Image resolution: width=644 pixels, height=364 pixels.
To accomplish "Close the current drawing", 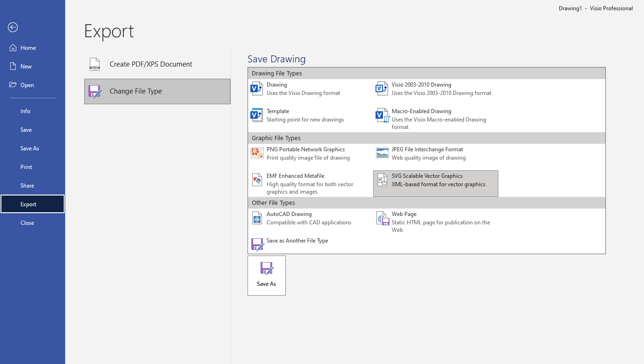I will tap(27, 222).
